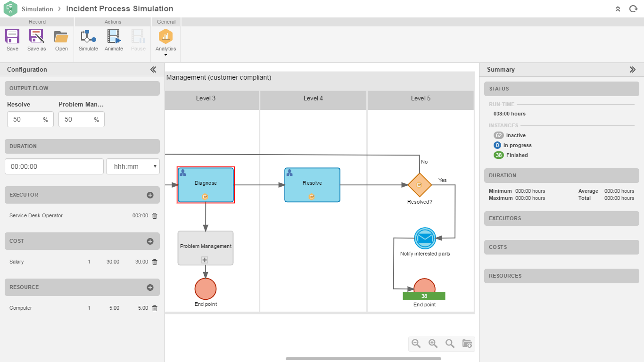The height and width of the screenshot is (362, 644).
Task: Add an executor with plus icon
Action: [x=150, y=195]
